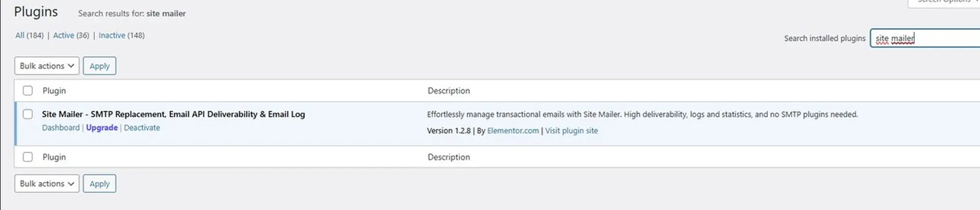Click the top Apply button
980x210 pixels.
coord(99,66)
